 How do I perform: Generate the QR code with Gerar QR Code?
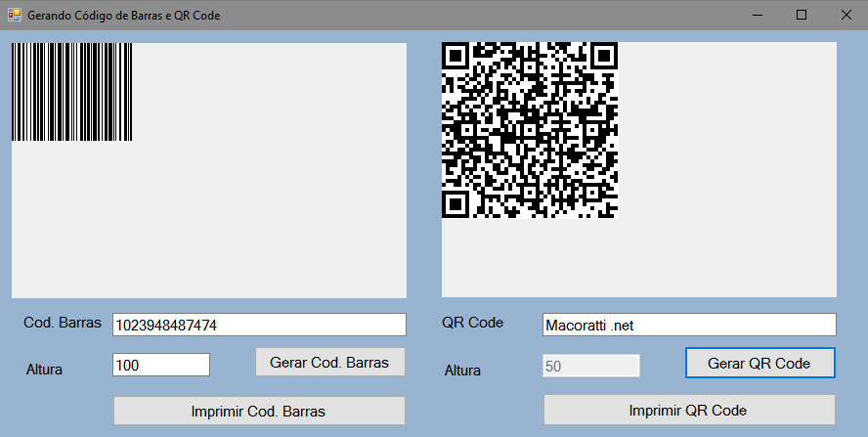pos(760,363)
